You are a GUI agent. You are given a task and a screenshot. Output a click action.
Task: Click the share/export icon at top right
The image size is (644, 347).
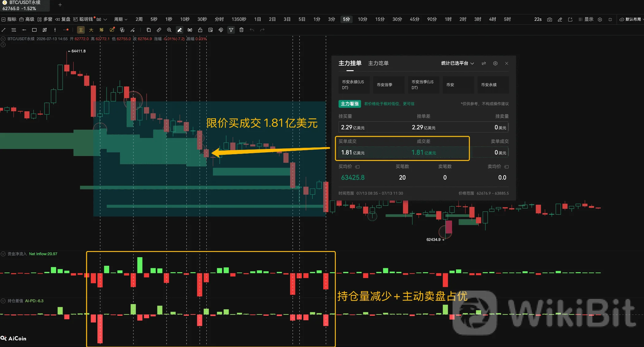tap(570, 19)
